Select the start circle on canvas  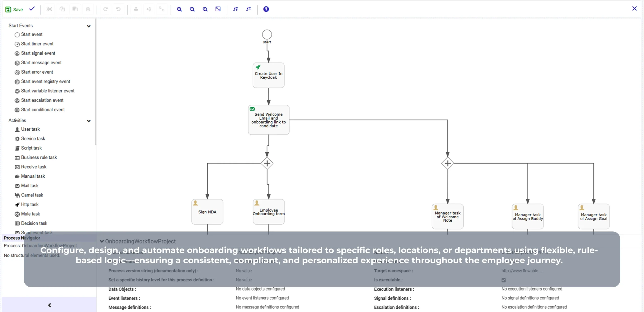[x=267, y=35]
